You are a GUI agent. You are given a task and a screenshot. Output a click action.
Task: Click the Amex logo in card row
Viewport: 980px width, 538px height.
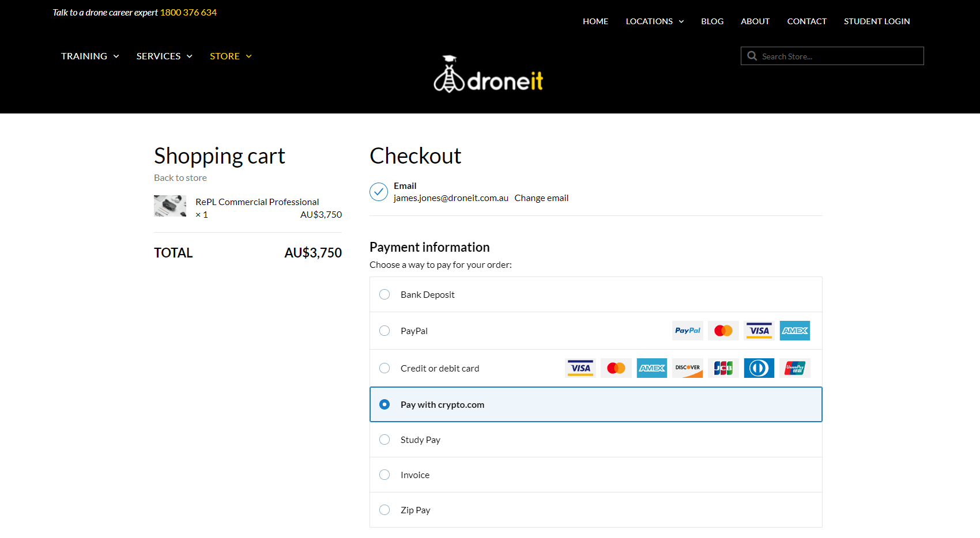[652, 368]
